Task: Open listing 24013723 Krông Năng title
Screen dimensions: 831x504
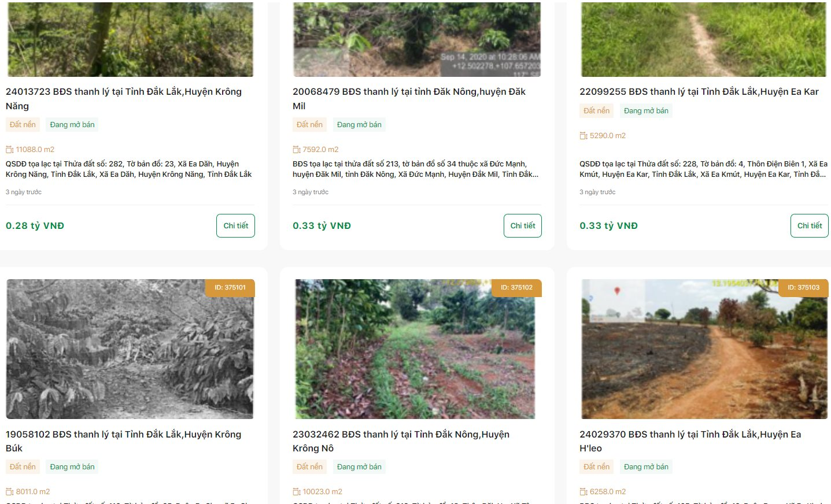Action: click(124, 99)
